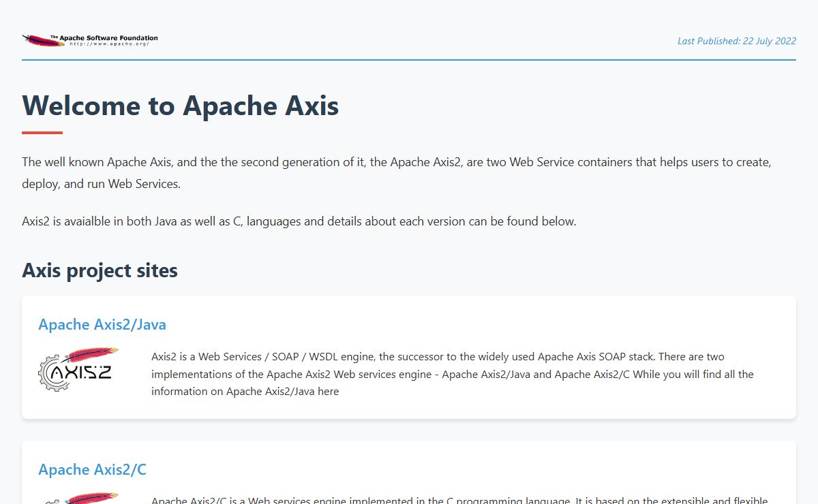Open the Apache Axis2/C link
Screen dimensions: 818x504
point(92,469)
